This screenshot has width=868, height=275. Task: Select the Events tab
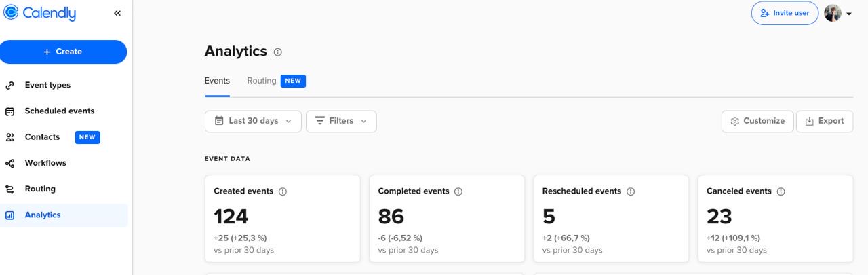tap(217, 81)
